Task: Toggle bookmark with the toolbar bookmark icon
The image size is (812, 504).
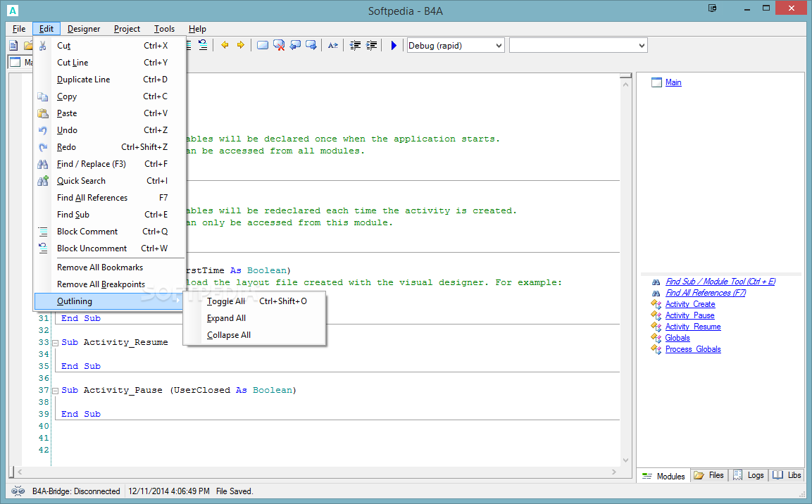Action: pyautogui.click(x=263, y=46)
